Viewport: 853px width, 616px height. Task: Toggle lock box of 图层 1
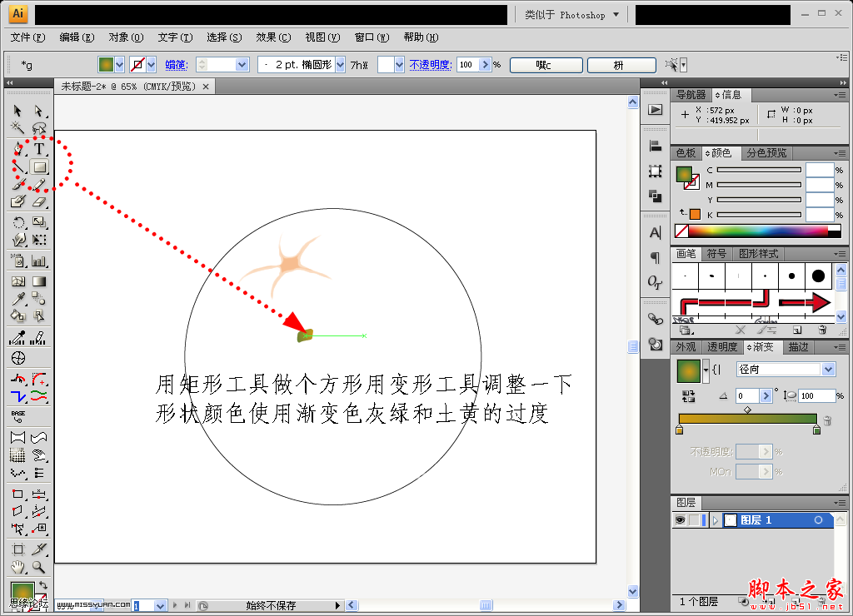pos(694,520)
